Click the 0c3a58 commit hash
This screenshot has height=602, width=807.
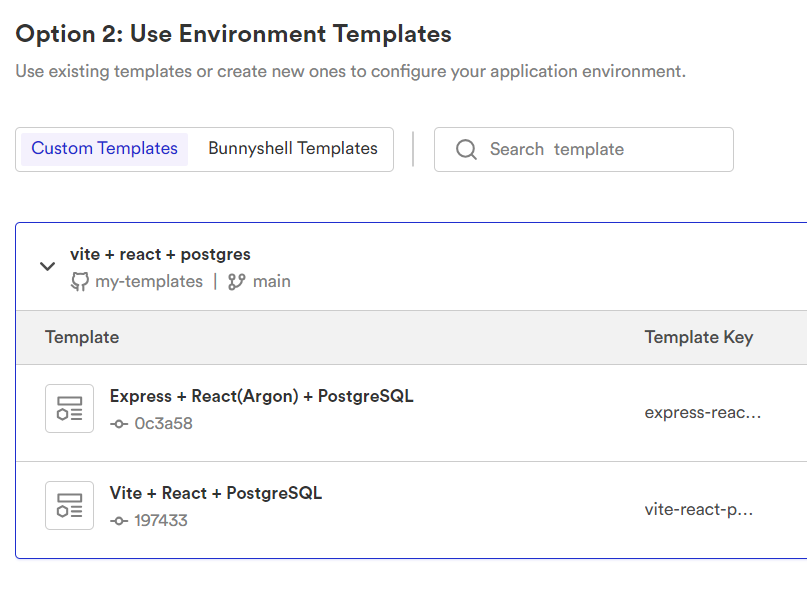tap(163, 424)
